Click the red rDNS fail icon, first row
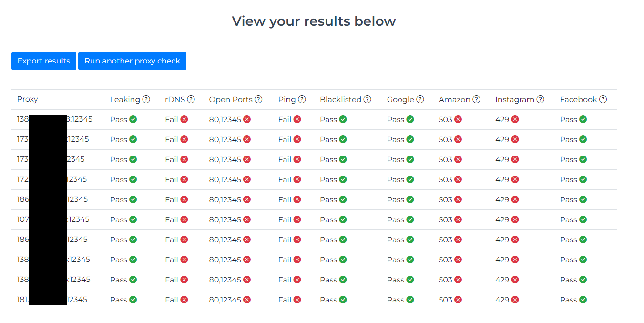This screenshot has width=644, height=323. click(184, 119)
